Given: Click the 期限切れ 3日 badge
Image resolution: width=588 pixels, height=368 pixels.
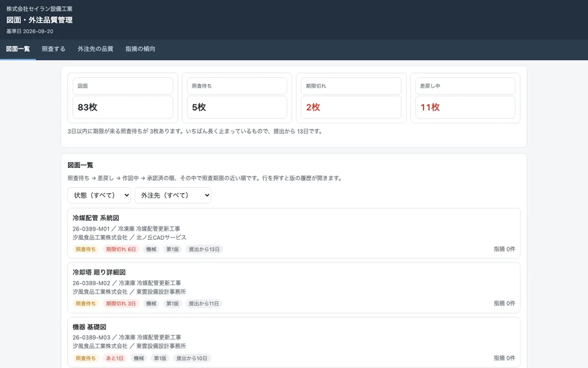Looking at the screenshot, I should tap(121, 304).
